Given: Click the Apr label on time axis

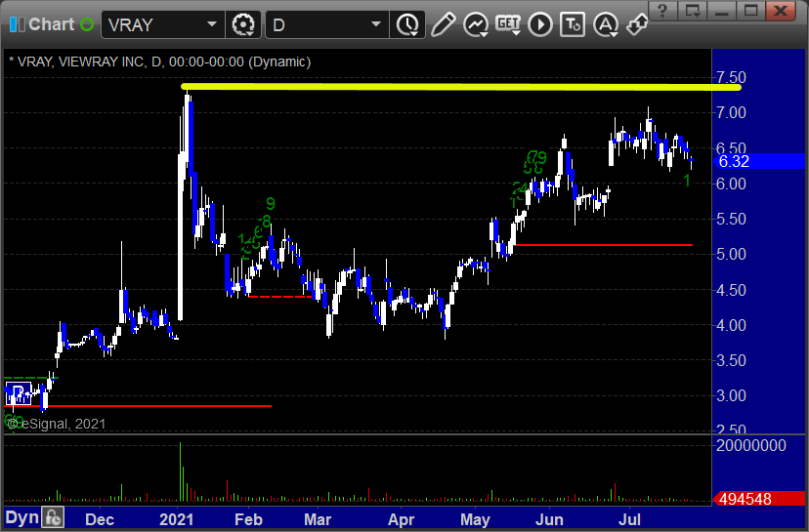Looking at the screenshot, I should (401, 519).
